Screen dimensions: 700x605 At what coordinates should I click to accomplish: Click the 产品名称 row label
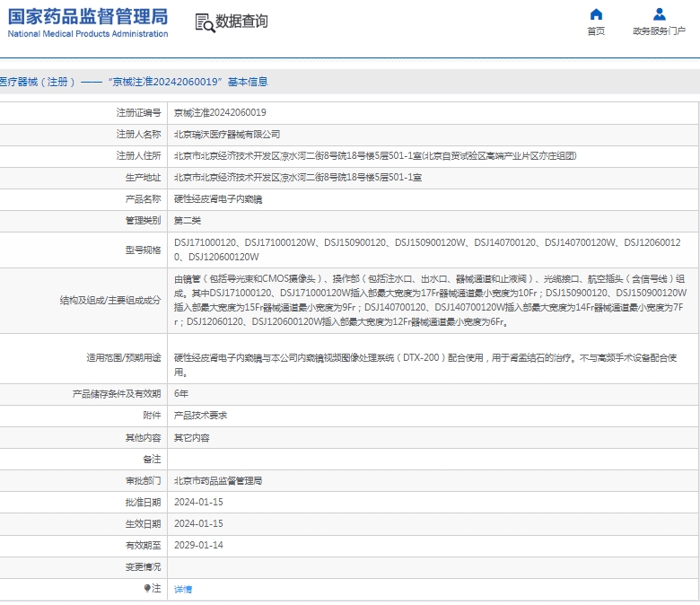143,199
